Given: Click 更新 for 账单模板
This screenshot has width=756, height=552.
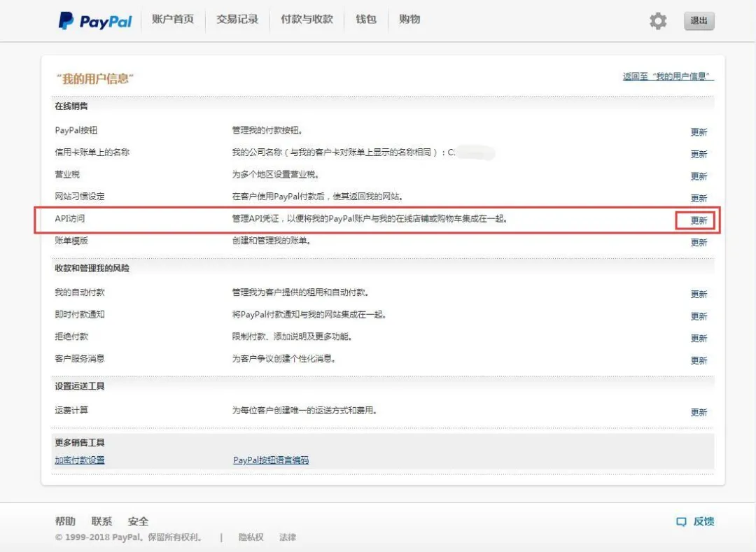Looking at the screenshot, I should 698,243.
